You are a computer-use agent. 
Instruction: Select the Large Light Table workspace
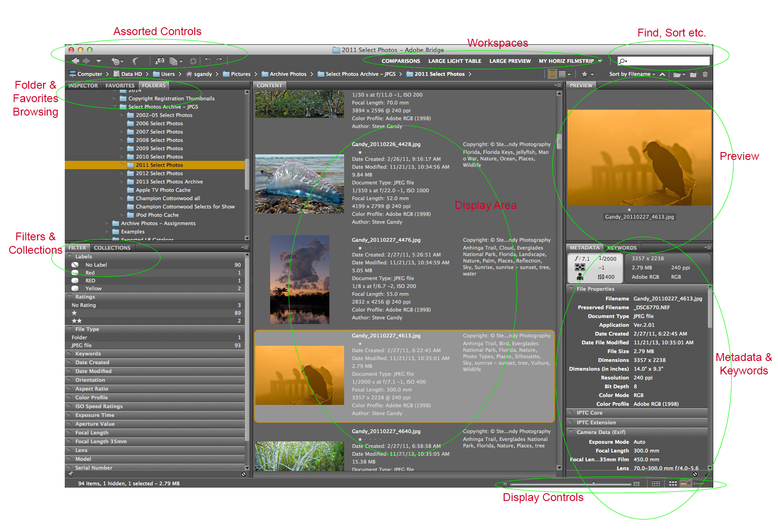click(455, 61)
